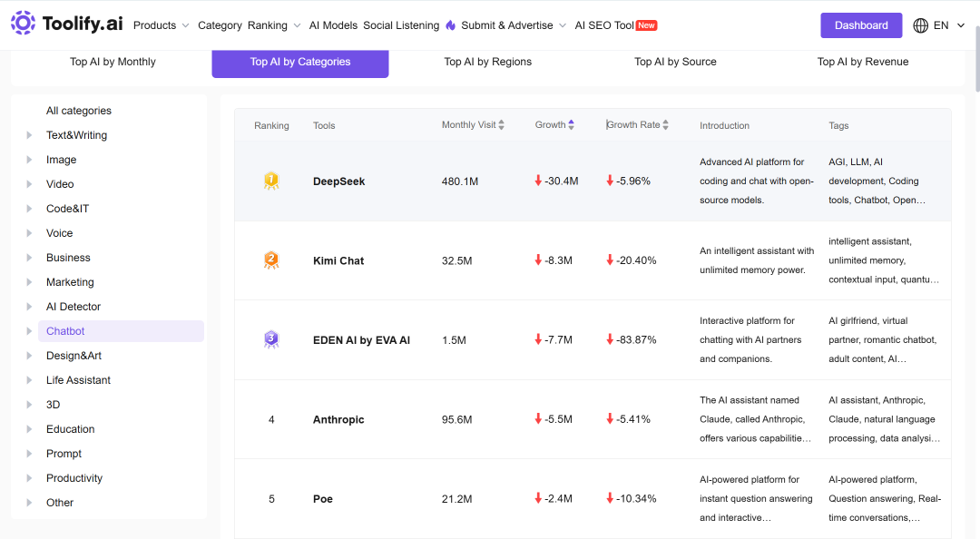This screenshot has width=980, height=539.
Task: Click the flame icon beside Submit & Advertise
Action: point(451,25)
